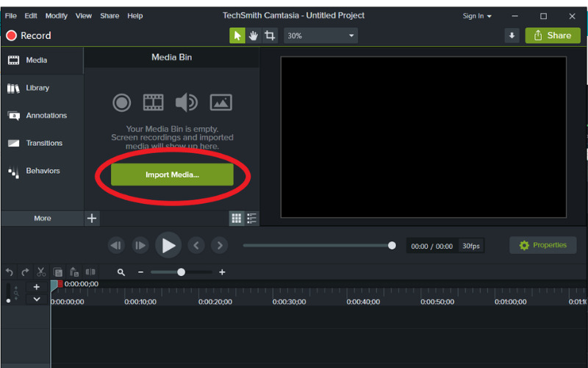Switch Media Bin to list view
This screenshot has height=368, width=588.
(x=251, y=218)
